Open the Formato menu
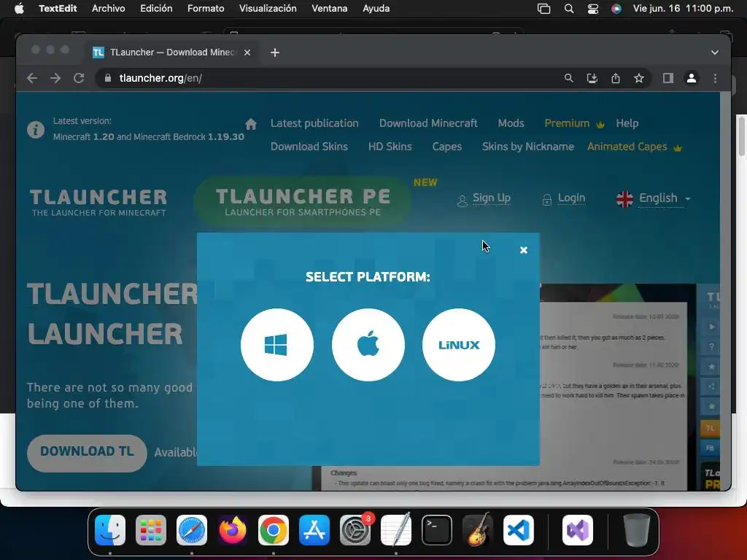The height and width of the screenshot is (560, 747). 206,9
